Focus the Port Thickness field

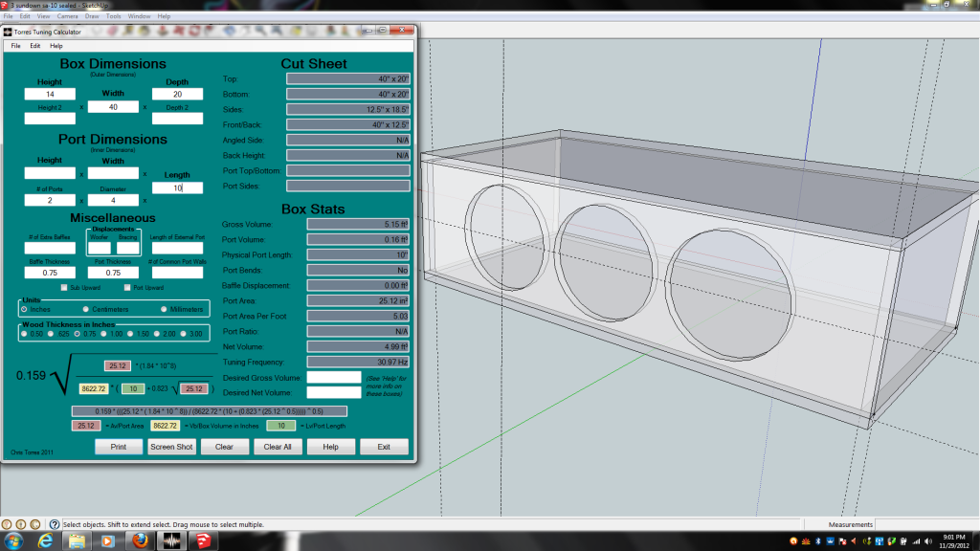pos(113,273)
